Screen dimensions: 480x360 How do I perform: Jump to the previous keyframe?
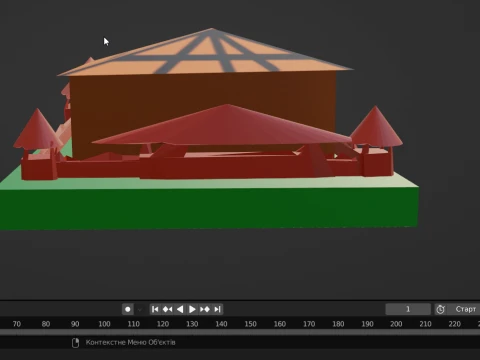[167, 309]
